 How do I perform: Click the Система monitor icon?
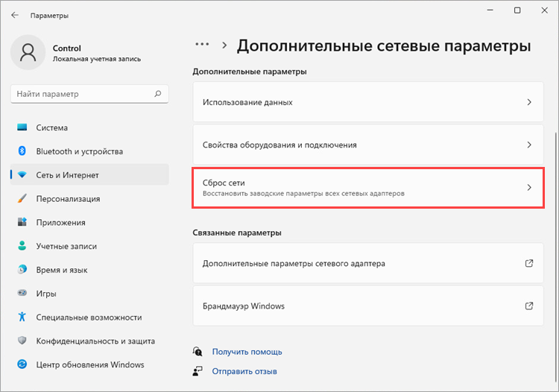pyautogui.click(x=22, y=127)
